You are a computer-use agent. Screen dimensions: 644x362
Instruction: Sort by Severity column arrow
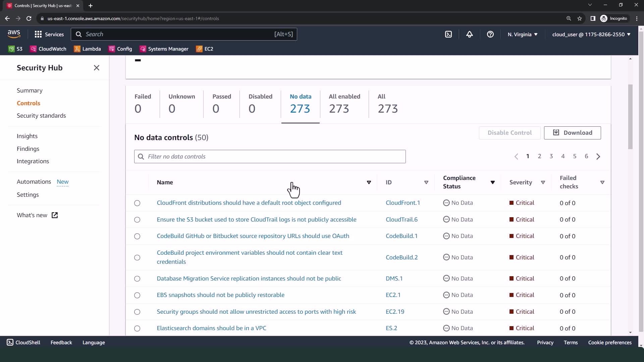pyautogui.click(x=543, y=182)
